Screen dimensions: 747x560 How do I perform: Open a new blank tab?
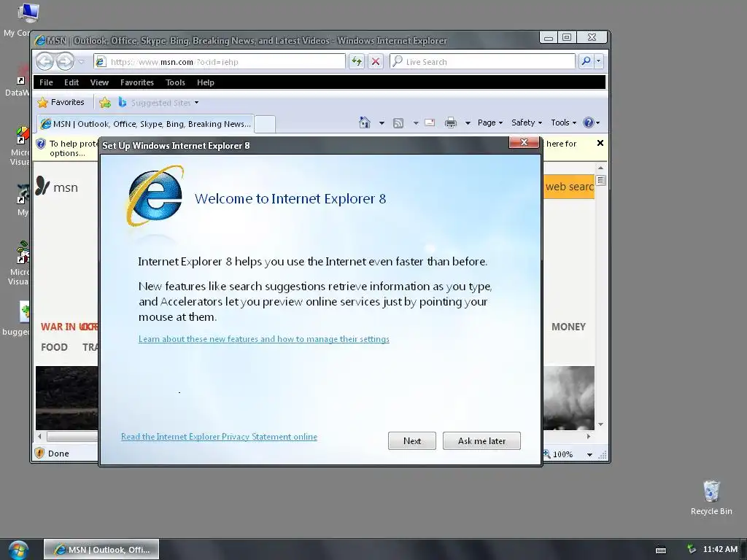[x=265, y=124]
